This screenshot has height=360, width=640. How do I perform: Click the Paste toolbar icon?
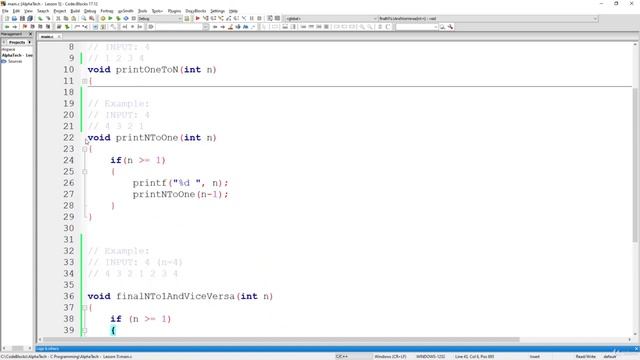tap(73, 18)
